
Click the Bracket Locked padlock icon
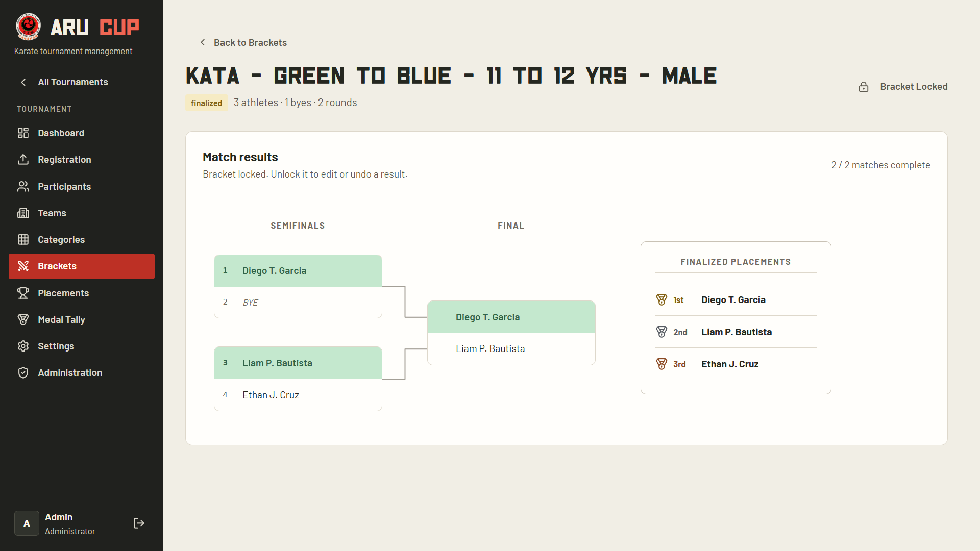(864, 87)
